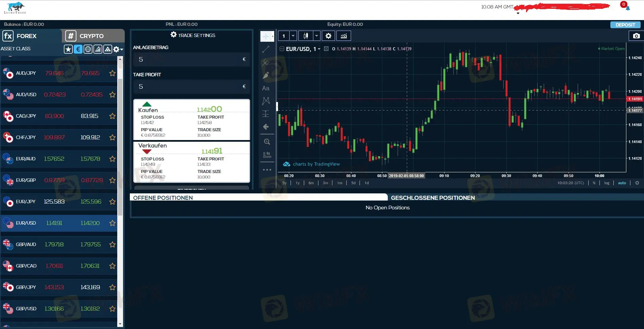Open the GESCHLOSSENE POSITIONEN tab
This screenshot has height=329, width=644.
tap(433, 197)
